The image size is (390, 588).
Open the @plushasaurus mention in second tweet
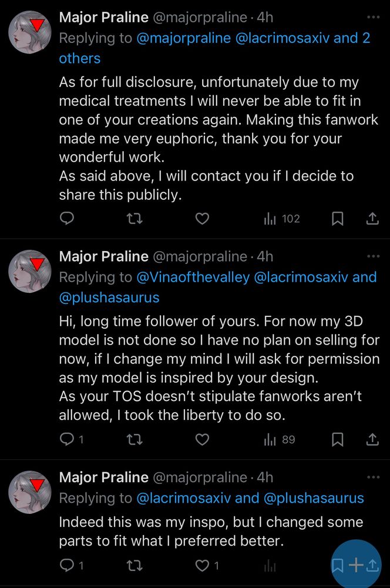(109, 298)
